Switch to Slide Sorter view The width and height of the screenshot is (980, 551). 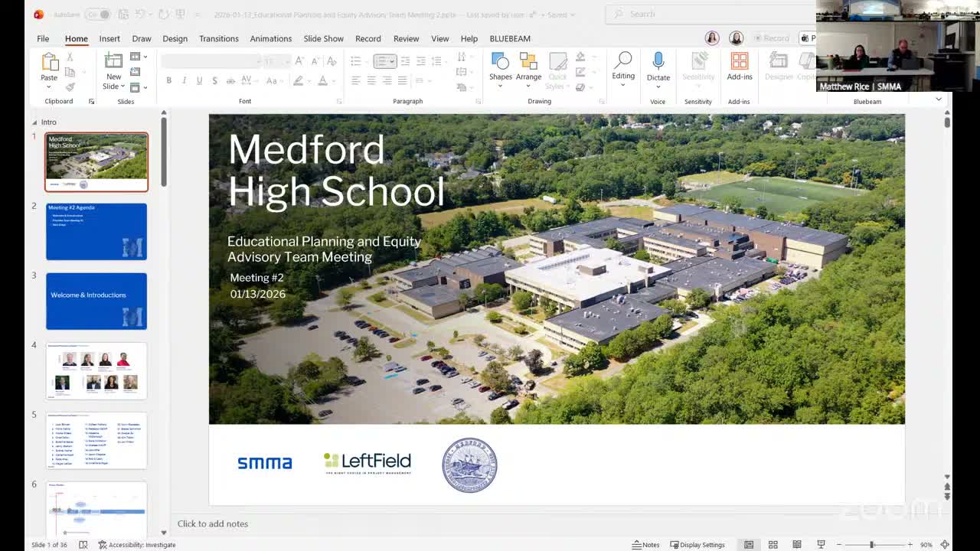[x=773, y=544]
